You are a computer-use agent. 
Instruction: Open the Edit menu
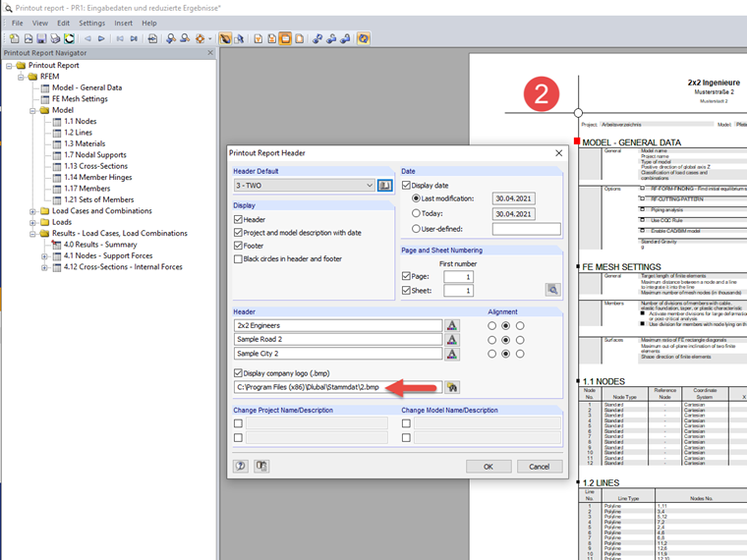pyautogui.click(x=63, y=23)
